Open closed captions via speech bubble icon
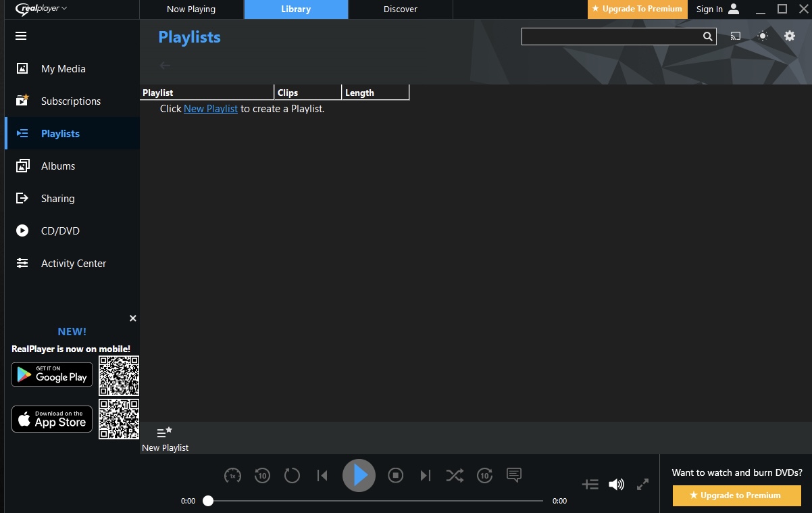The image size is (812, 513). point(514,475)
